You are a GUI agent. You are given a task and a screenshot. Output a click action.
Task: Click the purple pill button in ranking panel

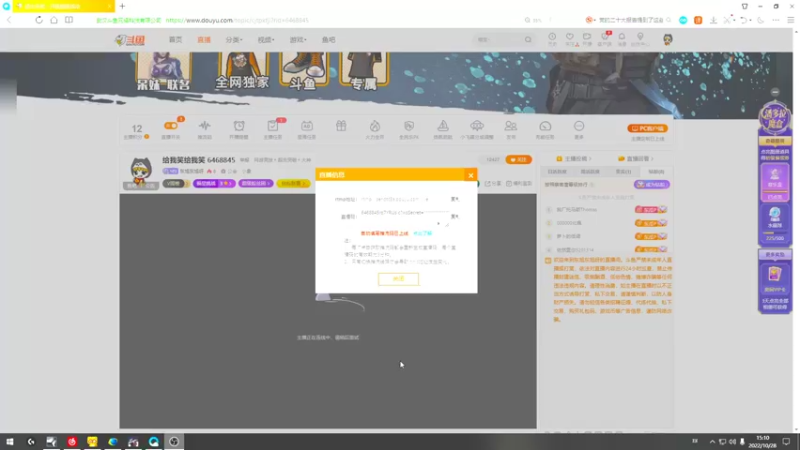pyautogui.click(x=652, y=185)
